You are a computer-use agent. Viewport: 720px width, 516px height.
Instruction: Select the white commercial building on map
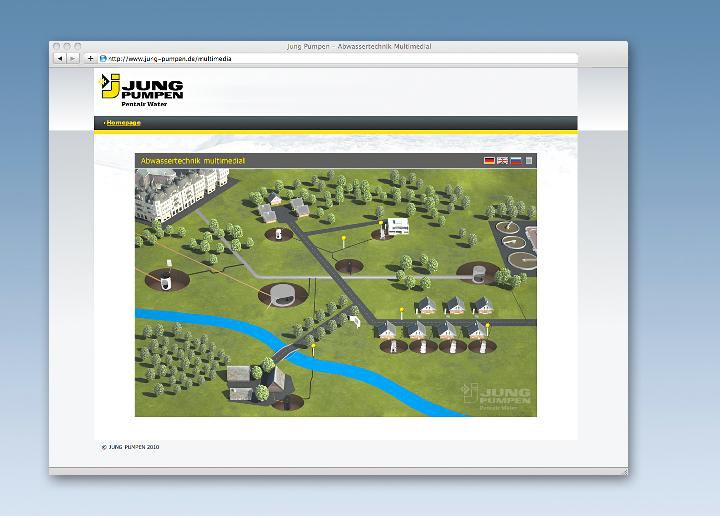point(400,225)
